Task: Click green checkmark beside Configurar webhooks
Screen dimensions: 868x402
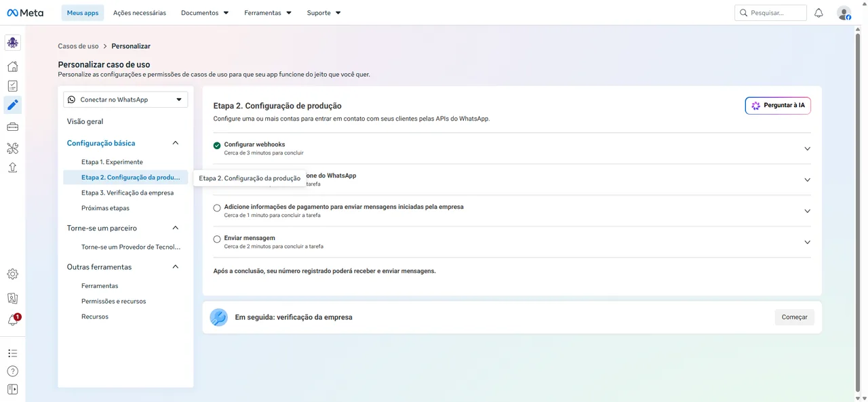Action: click(x=217, y=145)
